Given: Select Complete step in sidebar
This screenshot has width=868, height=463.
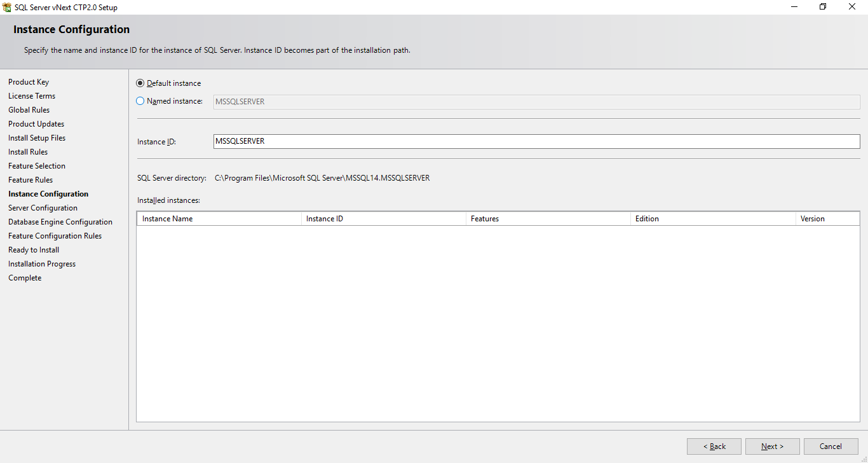Looking at the screenshot, I should click(x=25, y=278).
